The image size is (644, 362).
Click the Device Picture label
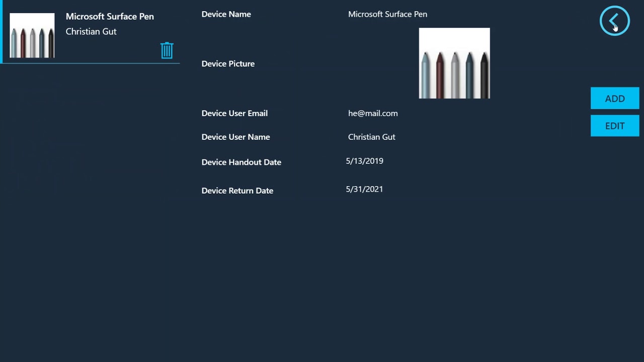(x=228, y=64)
